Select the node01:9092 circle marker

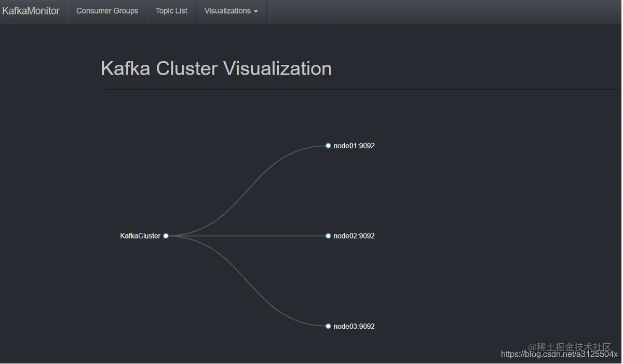pyautogui.click(x=328, y=146)
